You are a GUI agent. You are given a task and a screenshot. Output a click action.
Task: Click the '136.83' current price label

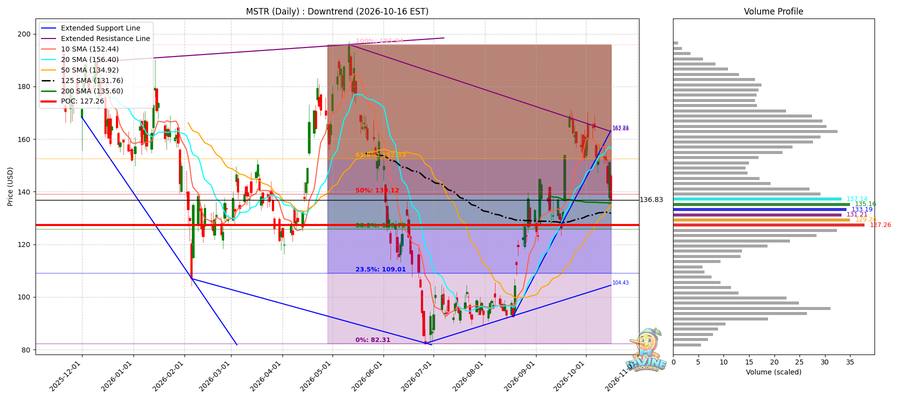651,200
